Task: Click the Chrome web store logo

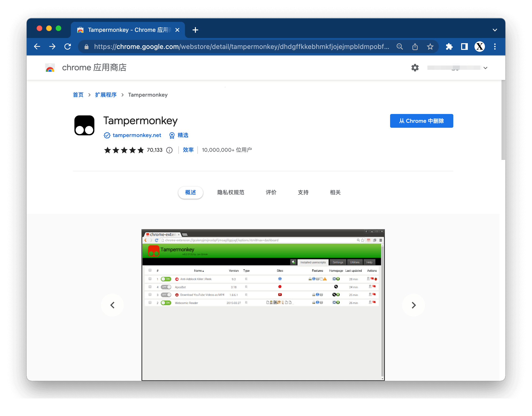Action: click(x=50, y=68)
